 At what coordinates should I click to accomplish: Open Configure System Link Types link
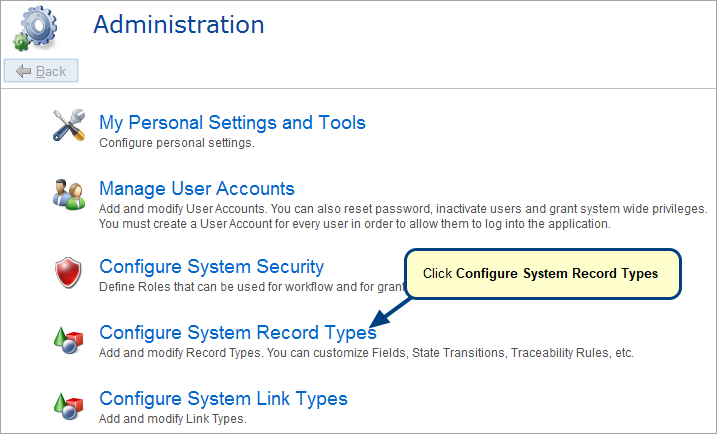tap(223, 399)
